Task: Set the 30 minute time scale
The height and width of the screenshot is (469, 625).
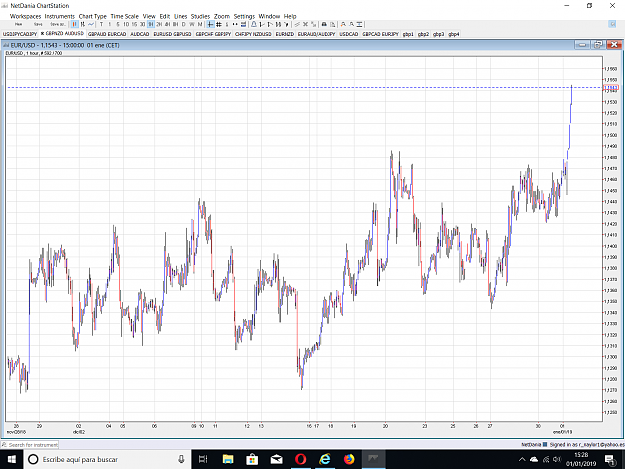Action: (142, 24)
